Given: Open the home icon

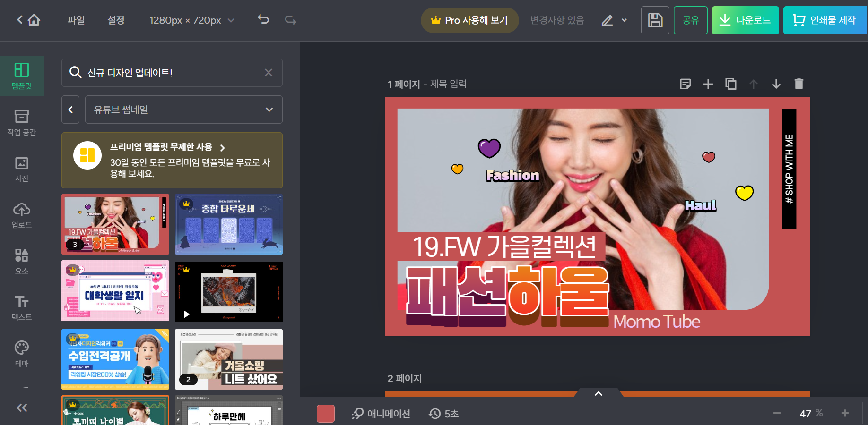Looking at the screenshot, I should tap(34, 20).
